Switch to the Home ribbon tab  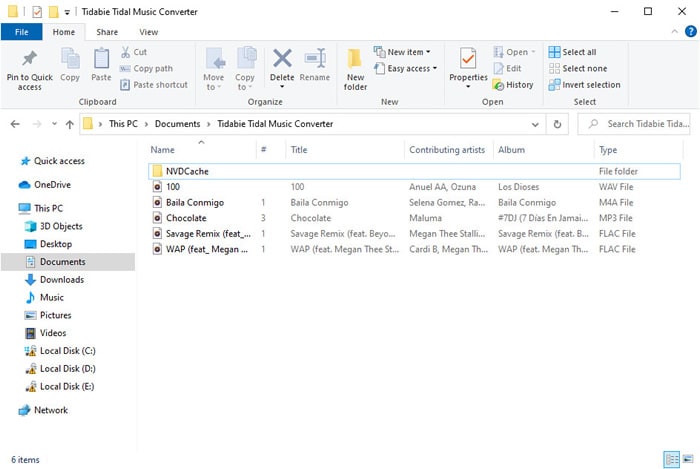coord(64,32)
